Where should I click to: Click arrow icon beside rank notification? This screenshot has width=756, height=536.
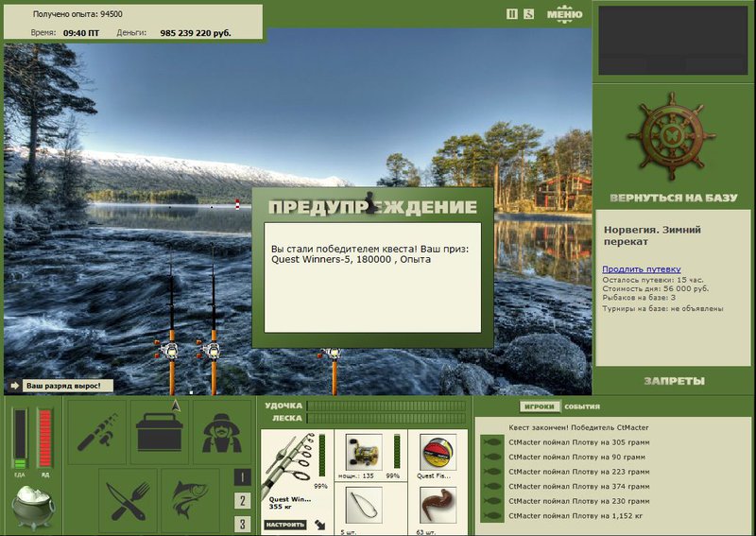coord(14,386)
